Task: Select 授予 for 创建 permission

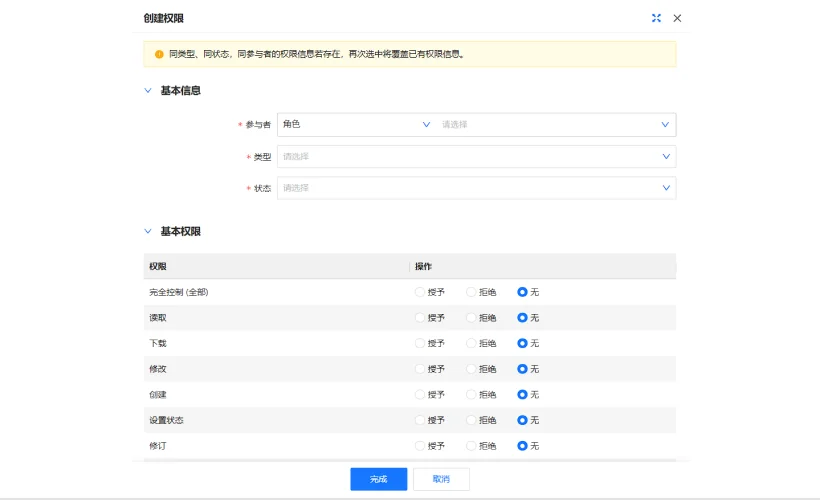Action: click(419, 394)
